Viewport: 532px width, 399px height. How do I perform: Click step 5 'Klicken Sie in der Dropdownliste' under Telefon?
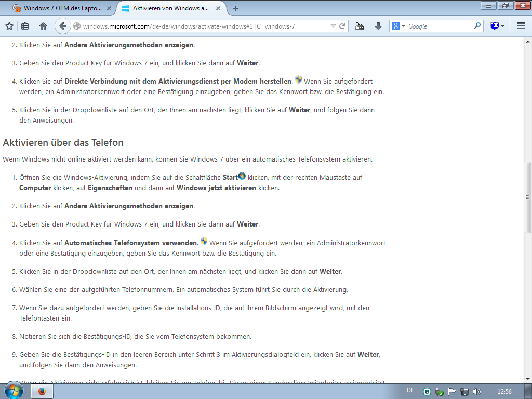click(181, 271)
